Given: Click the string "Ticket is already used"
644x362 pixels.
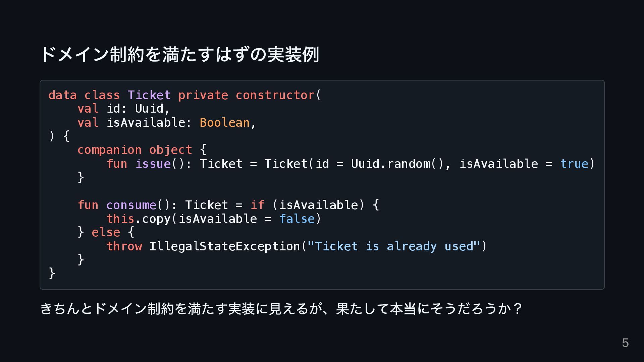Looking at the screenshot, I should point(394,246).
